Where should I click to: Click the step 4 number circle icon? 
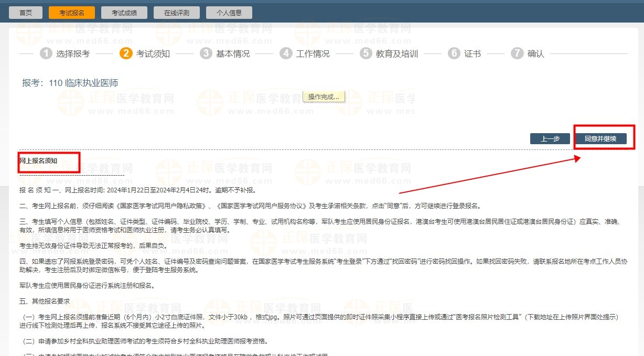click(286, 53)
